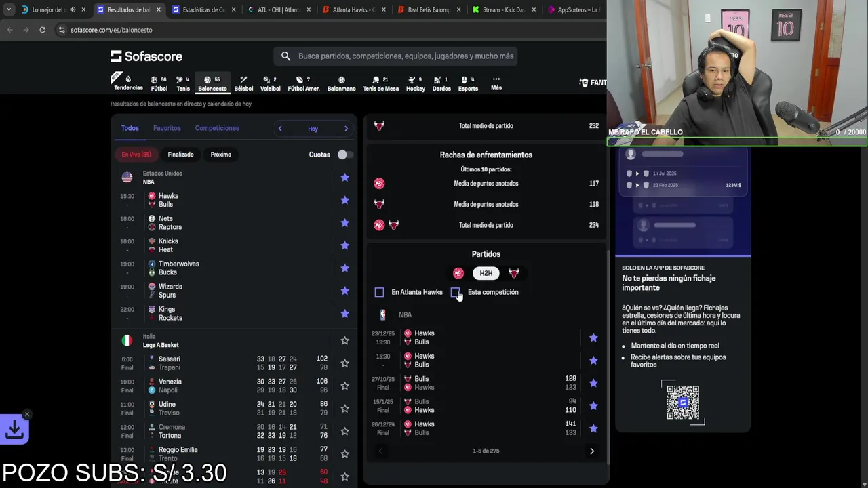
Task: Check the Esta competición checkbox
Action: (455, 292)
